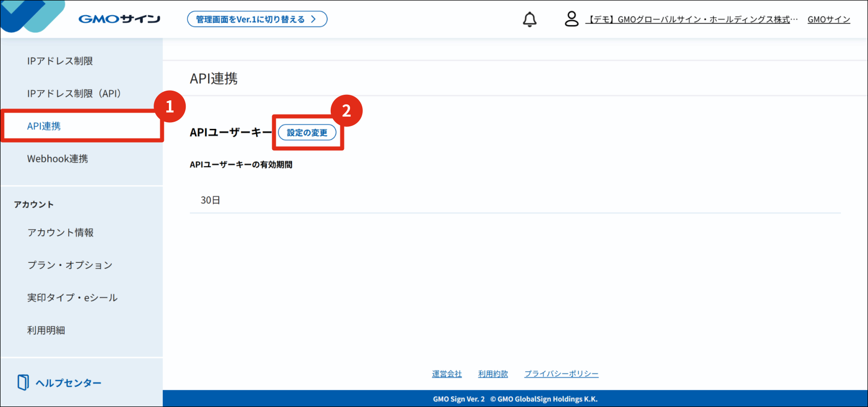Click the Help Center book icon

pos(23,383)
